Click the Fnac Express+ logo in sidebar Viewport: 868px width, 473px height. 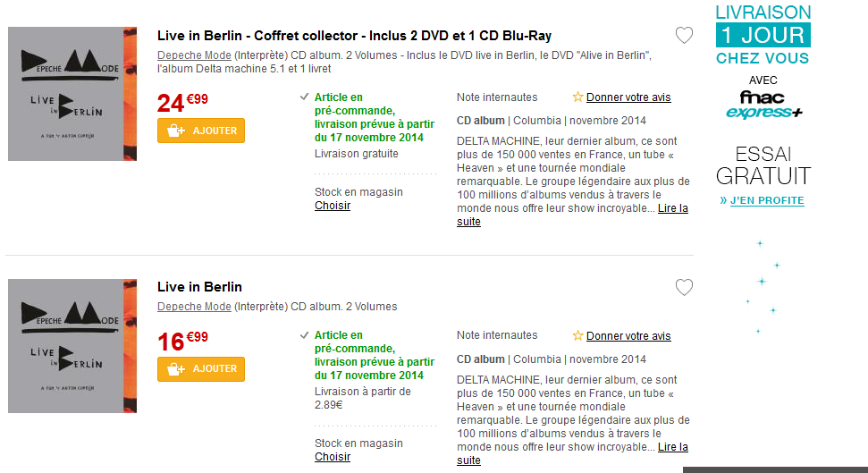click(x=763, y=105)
